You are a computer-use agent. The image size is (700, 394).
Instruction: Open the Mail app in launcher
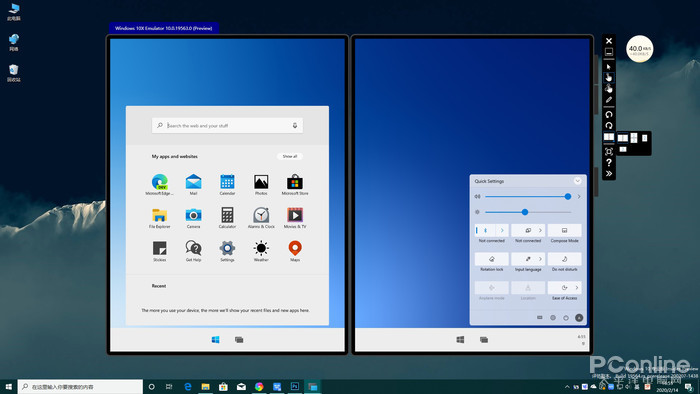193,184
